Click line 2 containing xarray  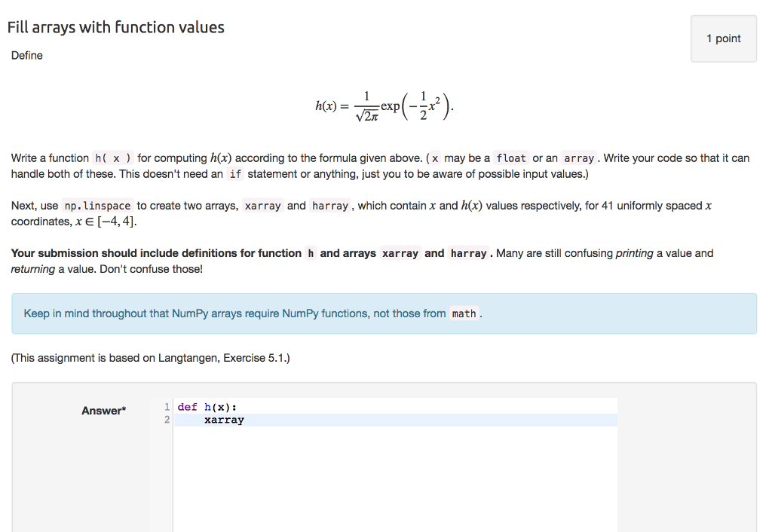pyautogui.click(x=224, y=420)
